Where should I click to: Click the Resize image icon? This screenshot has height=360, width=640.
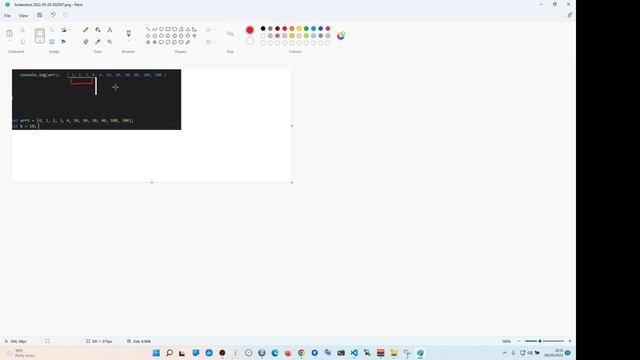click(x=52, y=42)
